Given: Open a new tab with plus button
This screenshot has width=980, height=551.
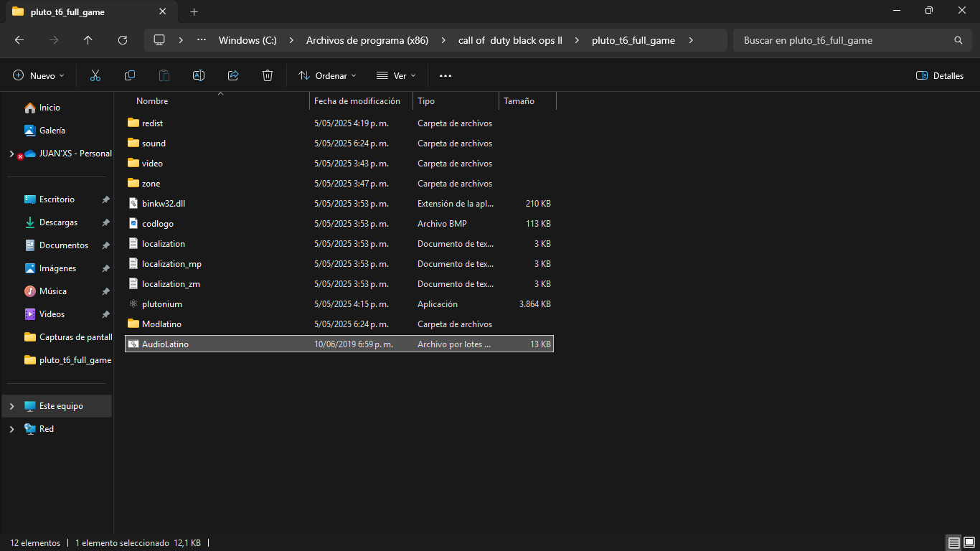Looking at the screenshot, I should [x=194, y=11].
